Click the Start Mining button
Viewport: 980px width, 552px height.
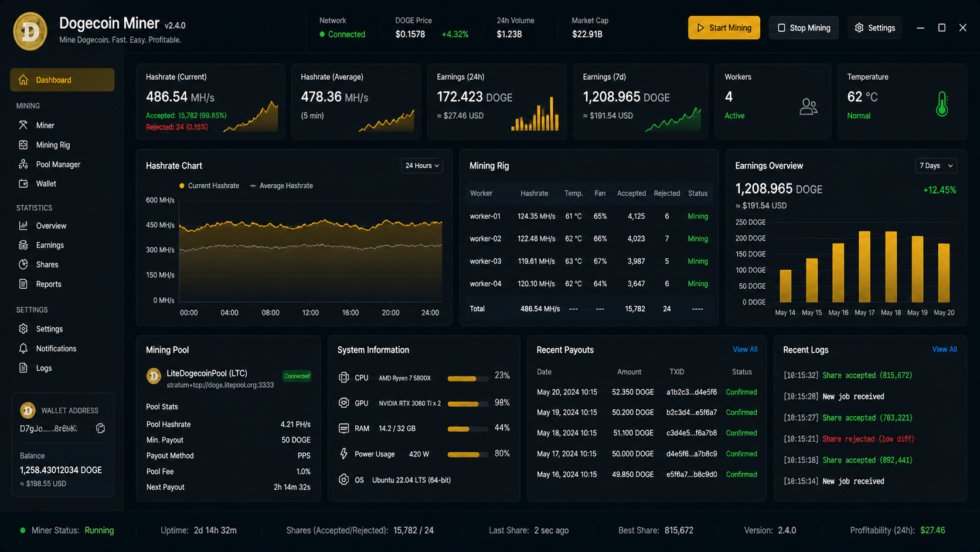point(724,28)
